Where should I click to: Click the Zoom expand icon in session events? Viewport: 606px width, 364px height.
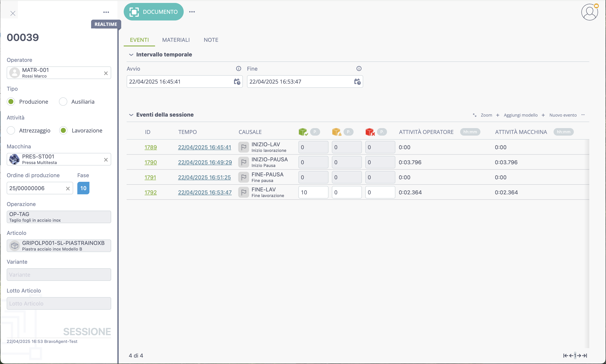click(x=475, y=115)
